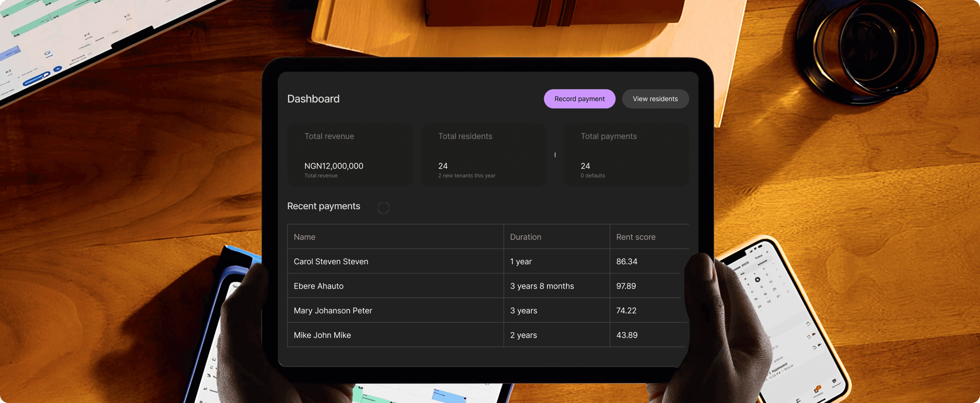Image resolution: width=980 pixels, height=403 pixels.
Task: Open the View residents button
Action: click(655, 99)
